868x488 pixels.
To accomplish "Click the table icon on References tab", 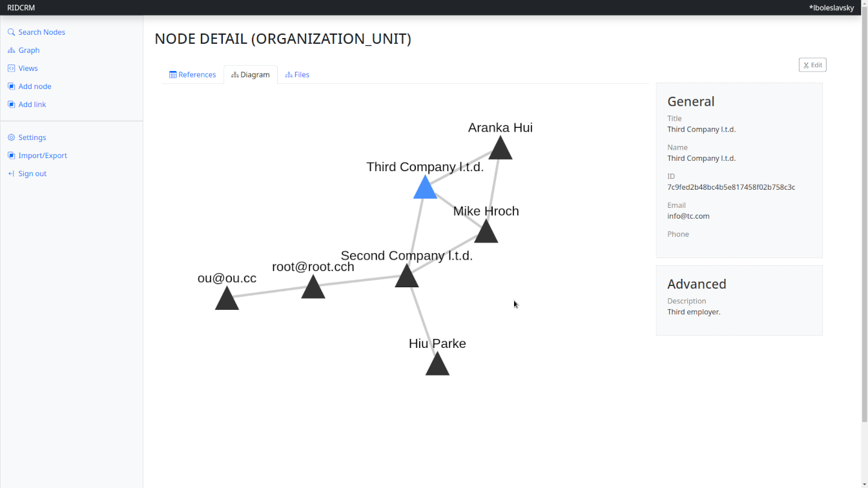I will click(x=173, y=74).
